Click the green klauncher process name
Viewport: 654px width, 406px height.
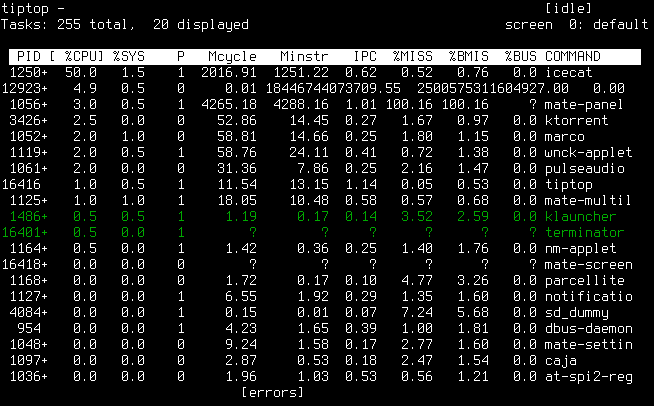(581, 217)
